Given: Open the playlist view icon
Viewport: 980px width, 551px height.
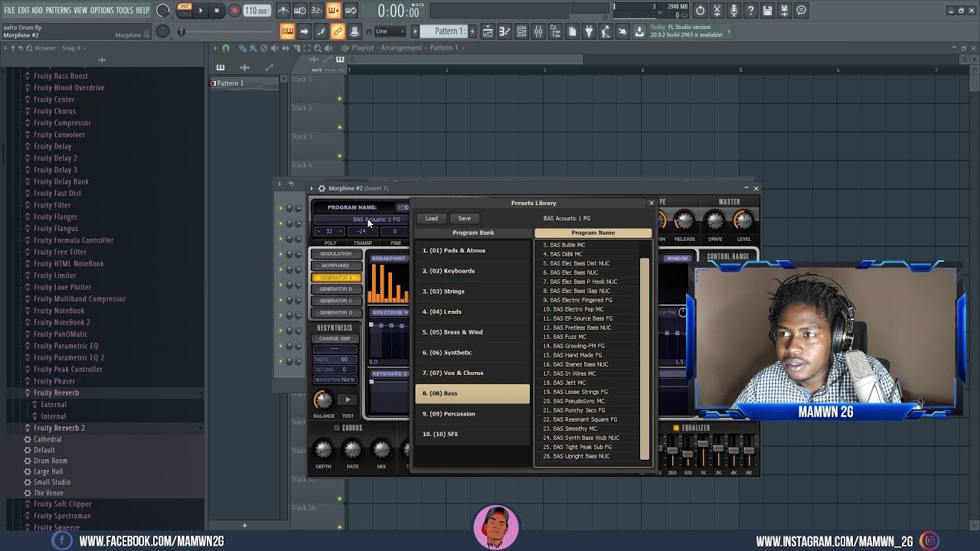Looking at the screenshot, I should click(x=488, y=31).
